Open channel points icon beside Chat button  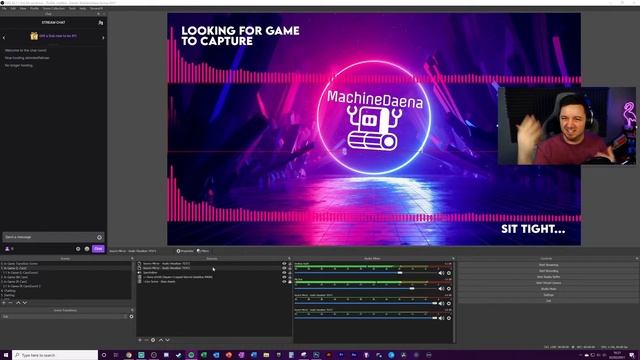click(87, 249)
